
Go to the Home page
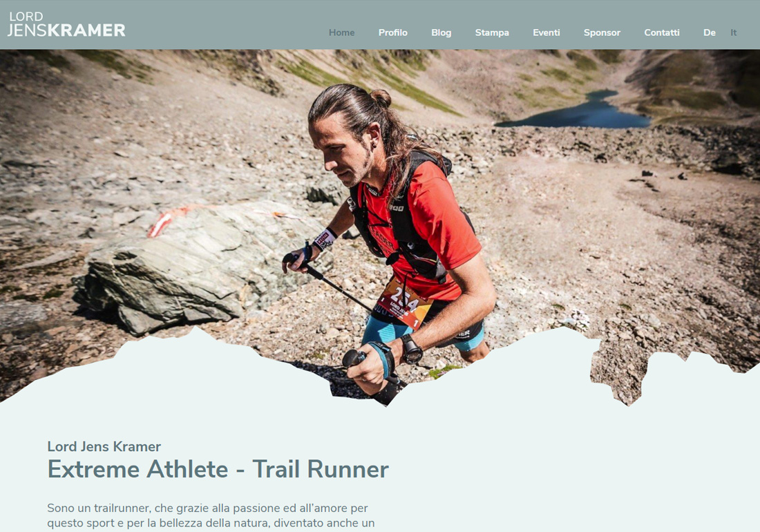click(x=342, y=32)
